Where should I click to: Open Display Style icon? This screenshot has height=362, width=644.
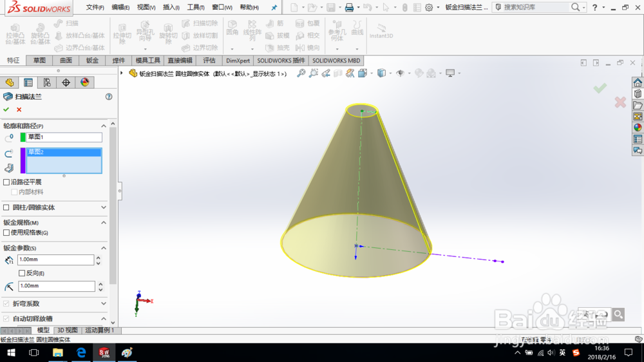[x=381, y=73]
